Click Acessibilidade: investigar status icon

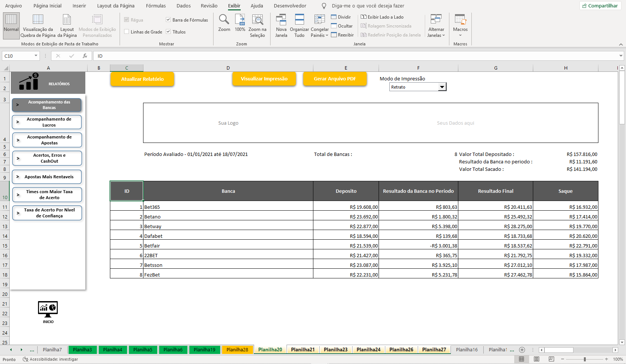coord(25,359)
